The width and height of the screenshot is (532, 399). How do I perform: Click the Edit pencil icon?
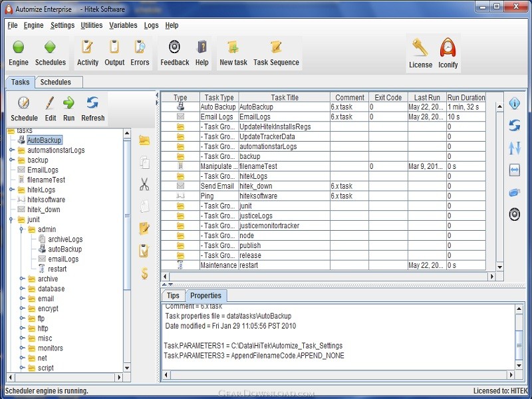[51, 102]
